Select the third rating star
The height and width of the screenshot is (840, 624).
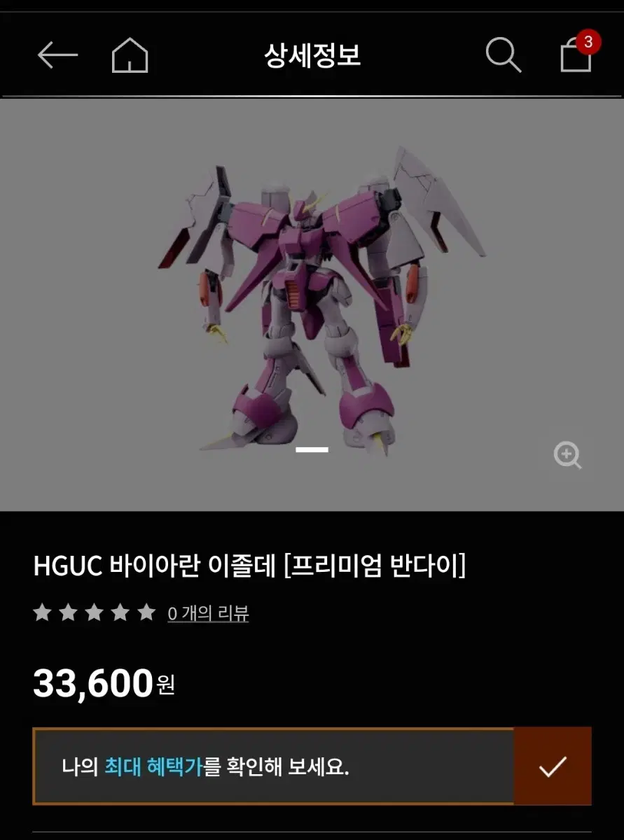(95, 613)
